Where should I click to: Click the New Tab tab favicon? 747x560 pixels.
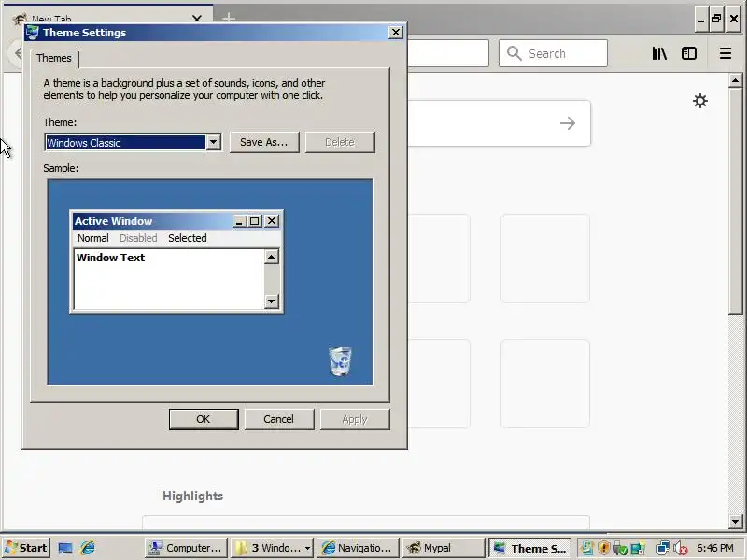point(20,19)
